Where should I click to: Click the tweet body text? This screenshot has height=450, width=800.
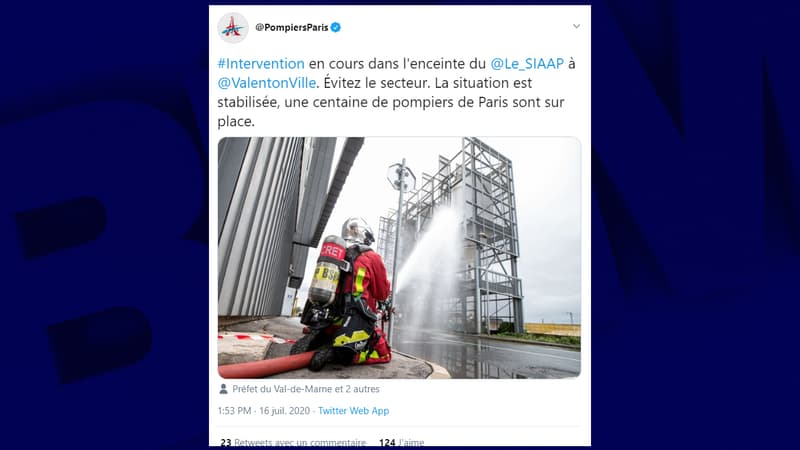click(396, 92)
